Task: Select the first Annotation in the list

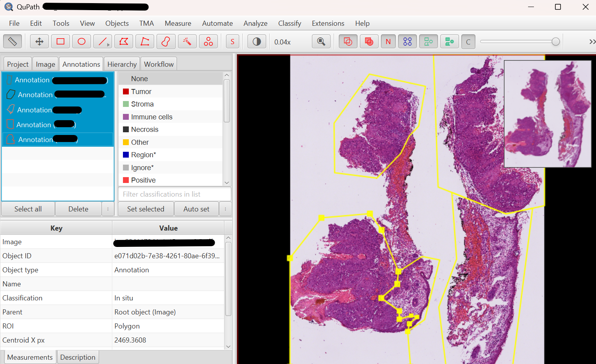Action: [58, 80]
